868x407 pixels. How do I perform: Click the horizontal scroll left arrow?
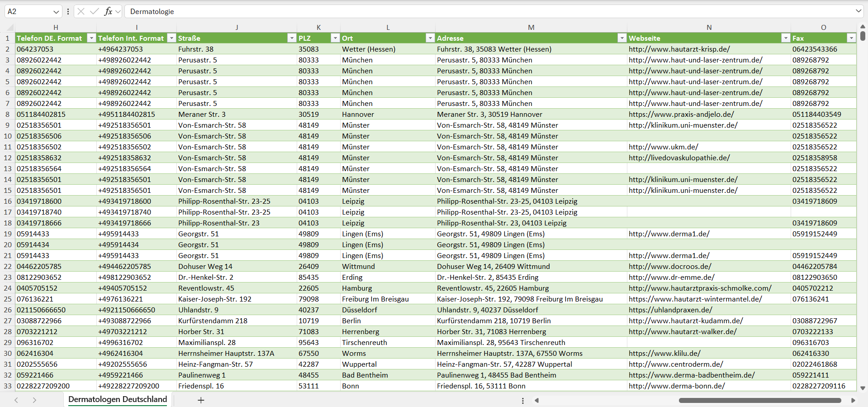click(x=537, y=400)
